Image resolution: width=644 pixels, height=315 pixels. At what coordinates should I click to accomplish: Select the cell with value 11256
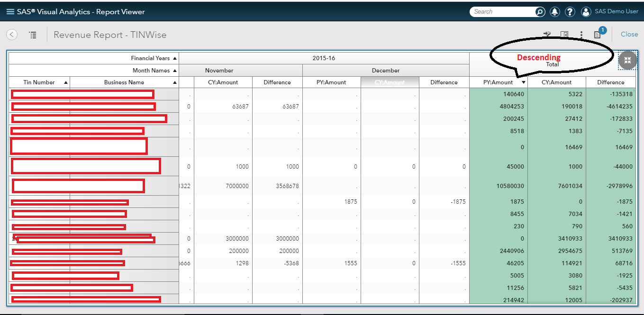point(499,288)
